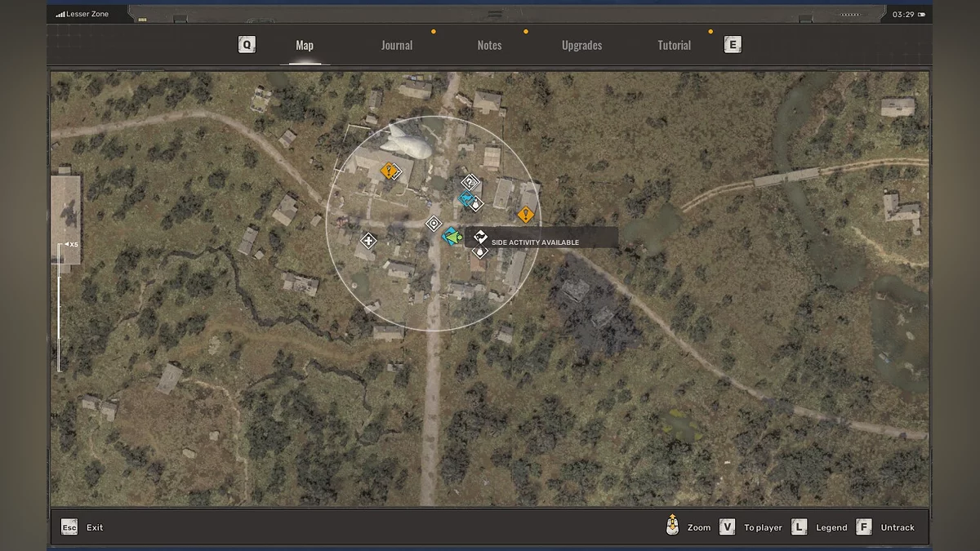The image size is (980, 551).
Task: Click the white blimp-shaped object on the map
Action: click(x=408, y=141)
